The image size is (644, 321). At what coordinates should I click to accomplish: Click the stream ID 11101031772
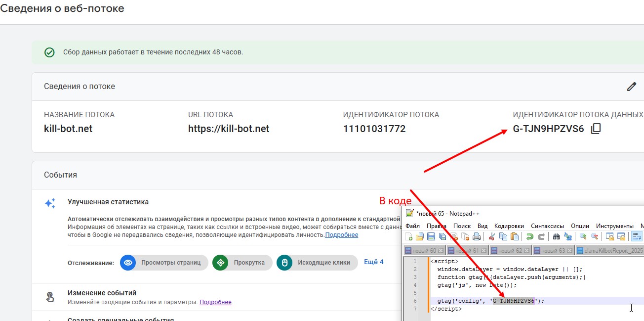374,129
